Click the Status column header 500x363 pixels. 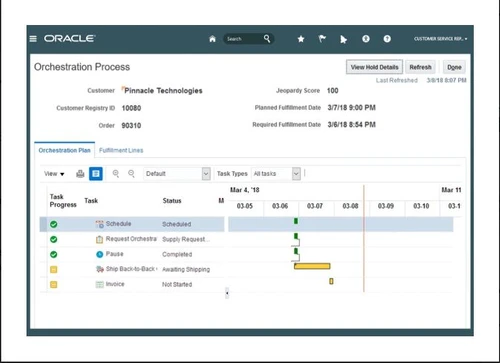(x=172, y=201)
